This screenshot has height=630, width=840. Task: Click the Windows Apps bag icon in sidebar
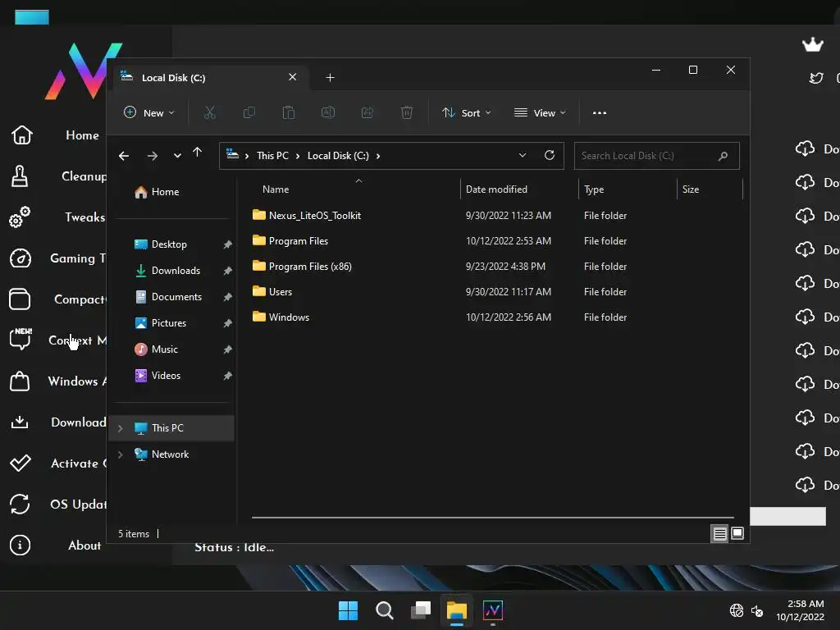point(20,381)
